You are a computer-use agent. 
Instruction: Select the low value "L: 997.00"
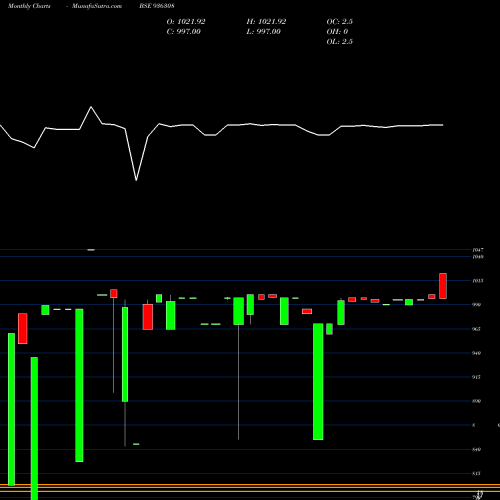pos(263,32)
